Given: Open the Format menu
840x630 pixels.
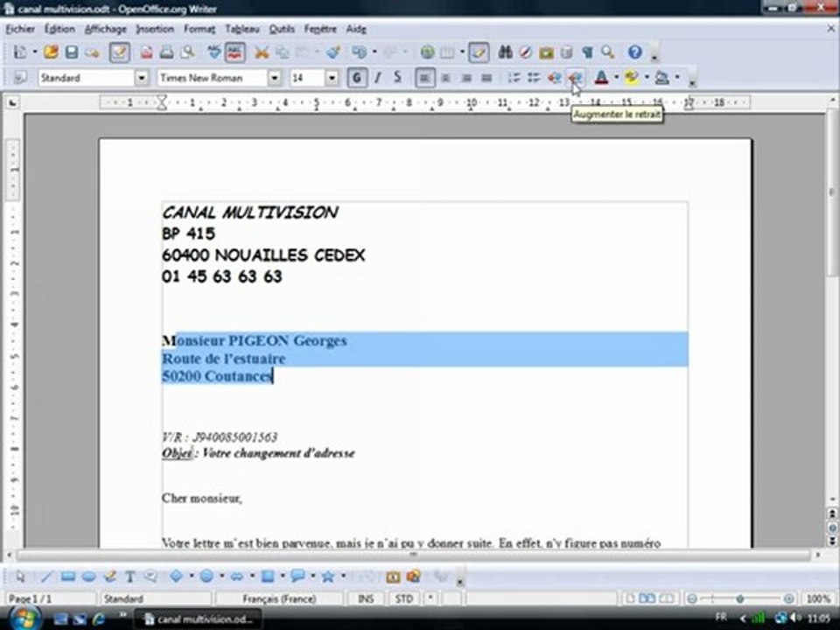Looking at the screenshot, I should [199, 29].
